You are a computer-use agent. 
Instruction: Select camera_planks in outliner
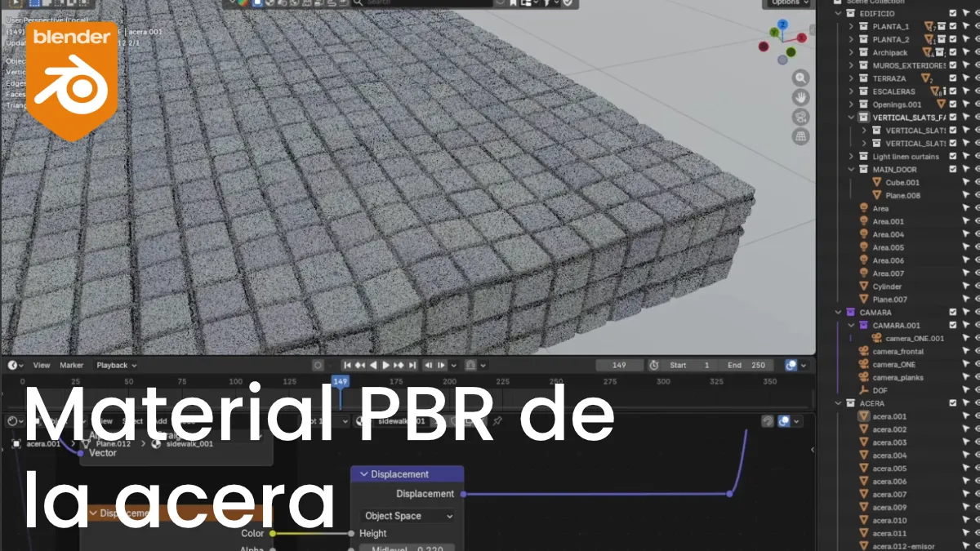(898, 377)
